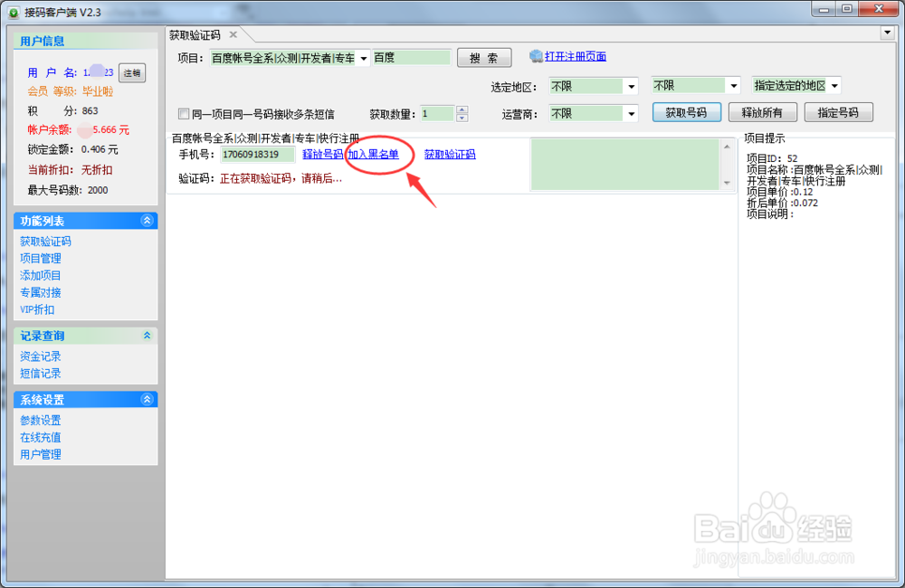The height and width of the screenshot is (588, 905).
Task: Click message box scrollbar down arrow
Action: 727,183
